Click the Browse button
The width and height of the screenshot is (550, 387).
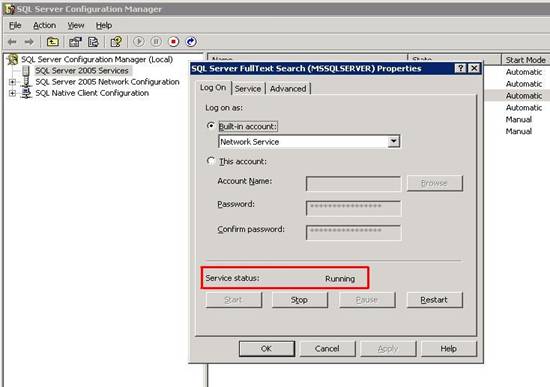click(x=435, y=183)
